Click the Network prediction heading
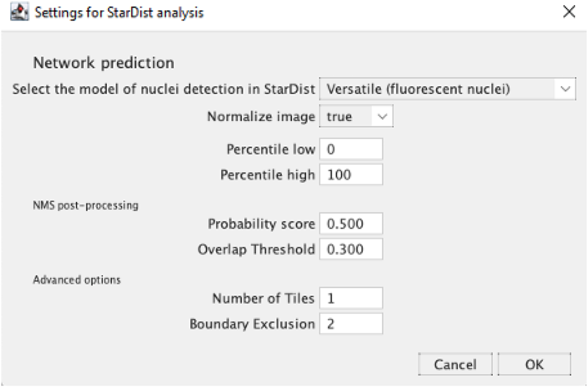The image size is (588, 387). click(103, 63)
